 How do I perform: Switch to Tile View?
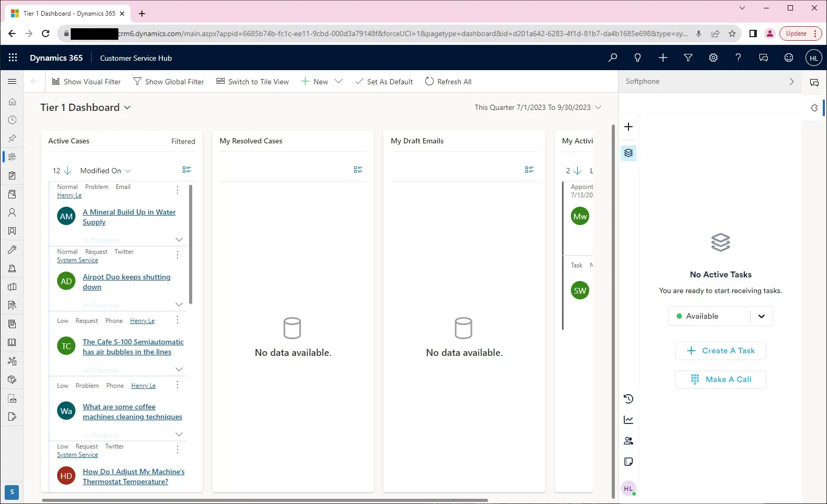point(252,82)
